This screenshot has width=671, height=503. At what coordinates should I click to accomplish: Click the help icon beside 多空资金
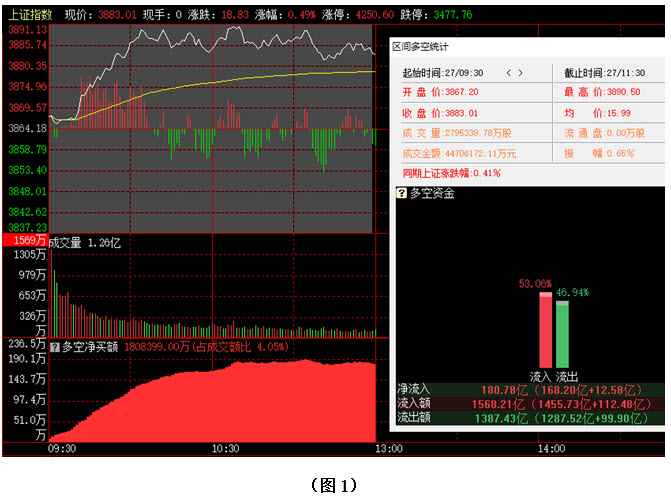tap(402, 193)
